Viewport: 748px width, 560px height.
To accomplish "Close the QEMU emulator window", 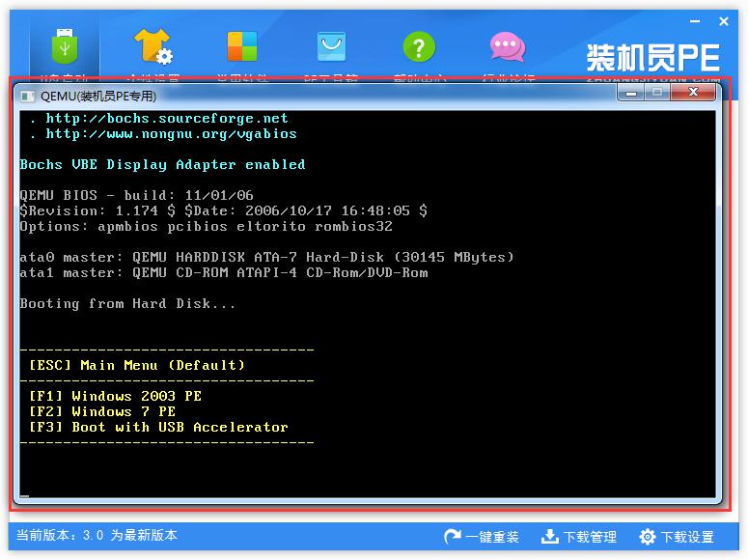I will click(694, 93).
